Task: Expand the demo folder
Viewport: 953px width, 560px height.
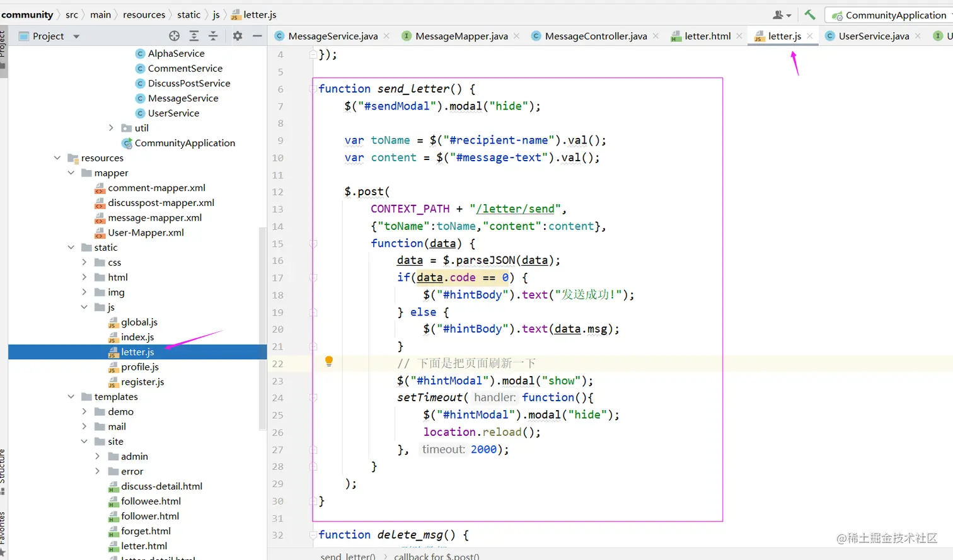Action: tap(84, 411)
